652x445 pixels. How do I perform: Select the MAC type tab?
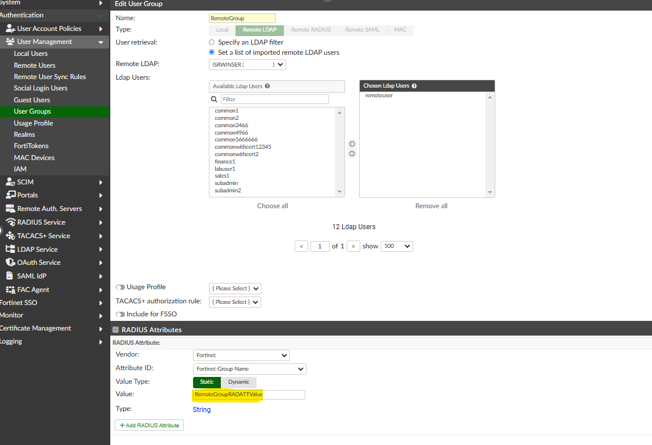click(x=400, y=30)
